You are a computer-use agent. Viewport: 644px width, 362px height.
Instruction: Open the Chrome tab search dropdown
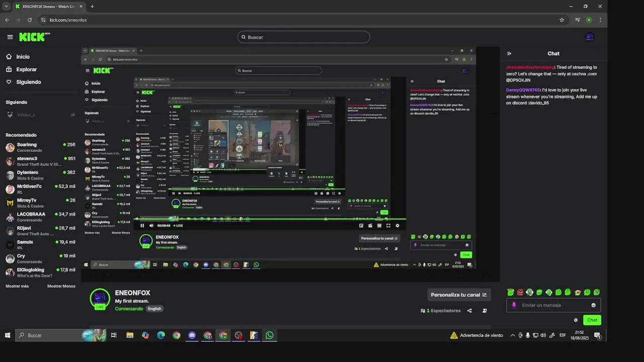[x=6, y=7]
